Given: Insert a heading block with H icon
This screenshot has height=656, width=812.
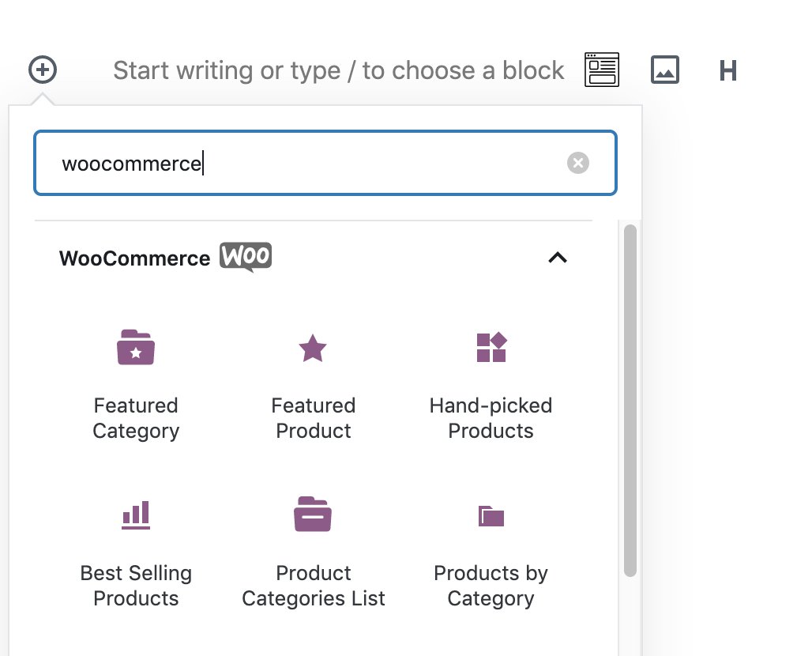Looking at the screenshot, I should tap(728, 70).
